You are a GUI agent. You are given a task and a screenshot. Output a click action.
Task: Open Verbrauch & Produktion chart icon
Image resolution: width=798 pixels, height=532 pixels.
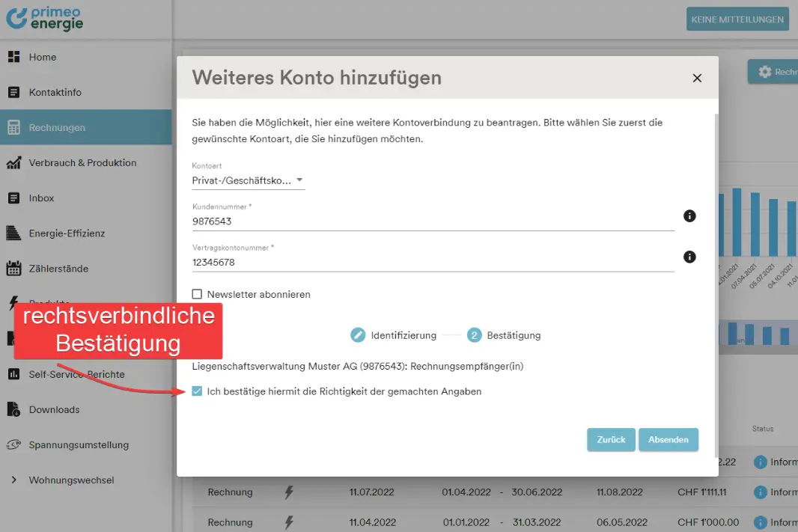(x=13, y=163)
